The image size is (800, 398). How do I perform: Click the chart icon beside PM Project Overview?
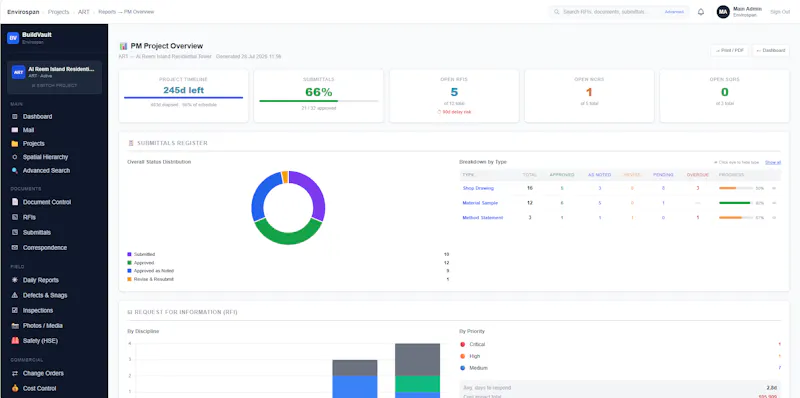[123, 46]
